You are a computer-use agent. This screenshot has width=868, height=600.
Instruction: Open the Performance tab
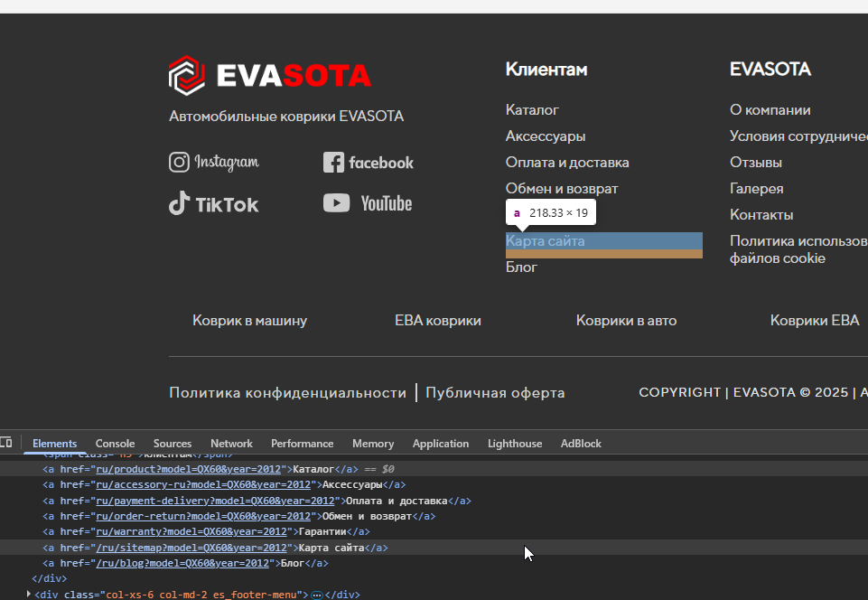pyautogui.click(x=303, y=443)
